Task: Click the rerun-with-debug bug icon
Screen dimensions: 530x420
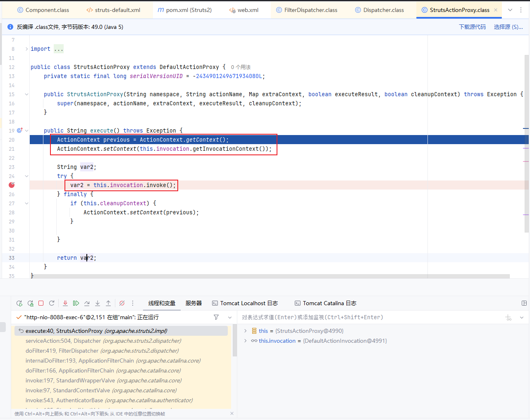Action: (30, 303)
